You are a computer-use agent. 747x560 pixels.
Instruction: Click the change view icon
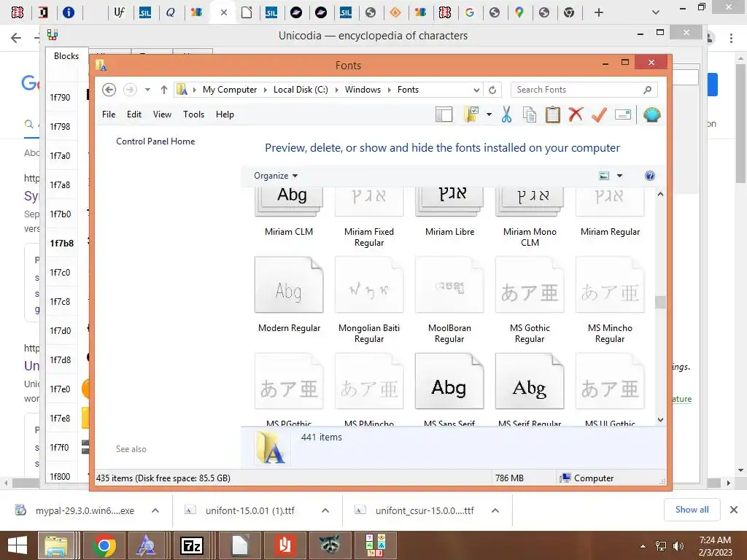[604, 176]
